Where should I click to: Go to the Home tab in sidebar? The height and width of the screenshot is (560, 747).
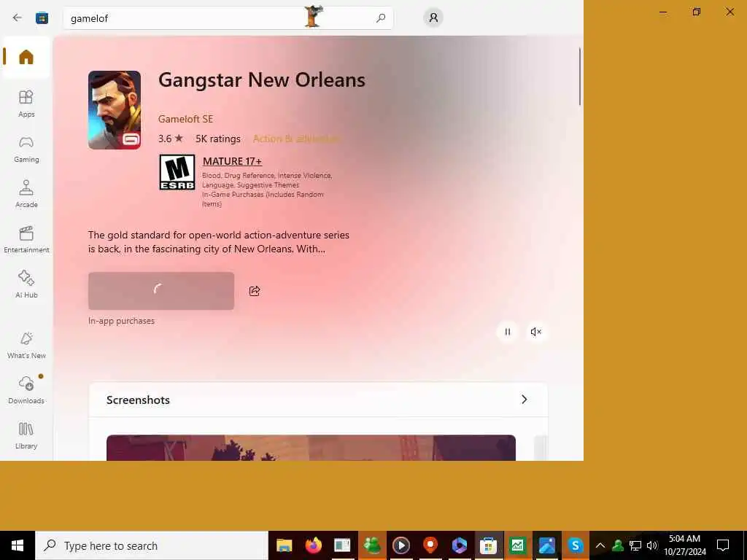coord(26,57)
